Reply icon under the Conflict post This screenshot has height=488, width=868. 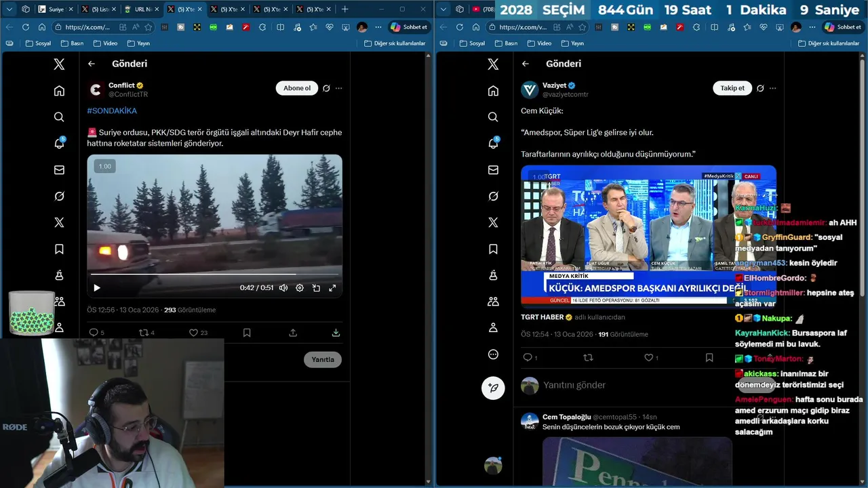tap(94, 333)
